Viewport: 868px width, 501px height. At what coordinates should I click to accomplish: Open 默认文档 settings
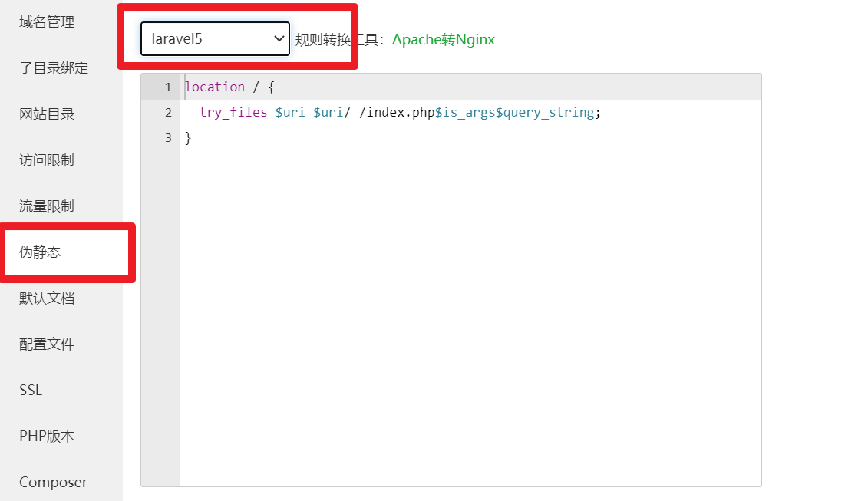click(47, 298)
